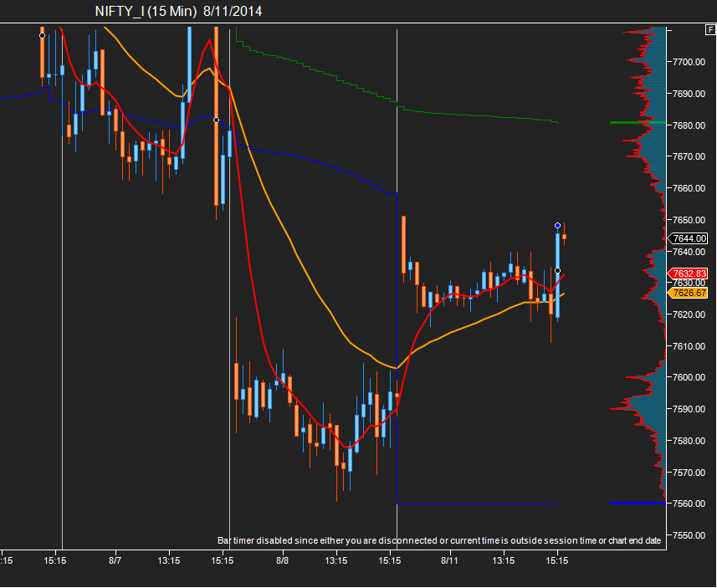
Task: Click the orange 7626.67 indicator value tag
Action: [689, 293]
